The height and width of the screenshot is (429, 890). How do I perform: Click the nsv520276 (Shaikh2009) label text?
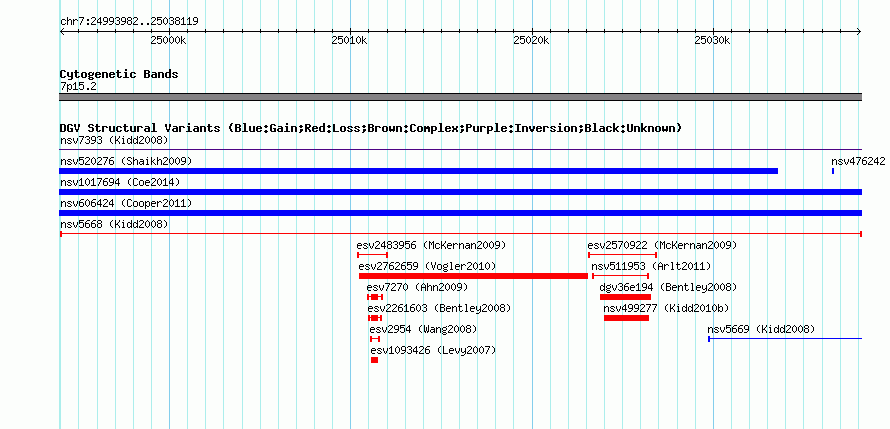[x=126, y=161]
